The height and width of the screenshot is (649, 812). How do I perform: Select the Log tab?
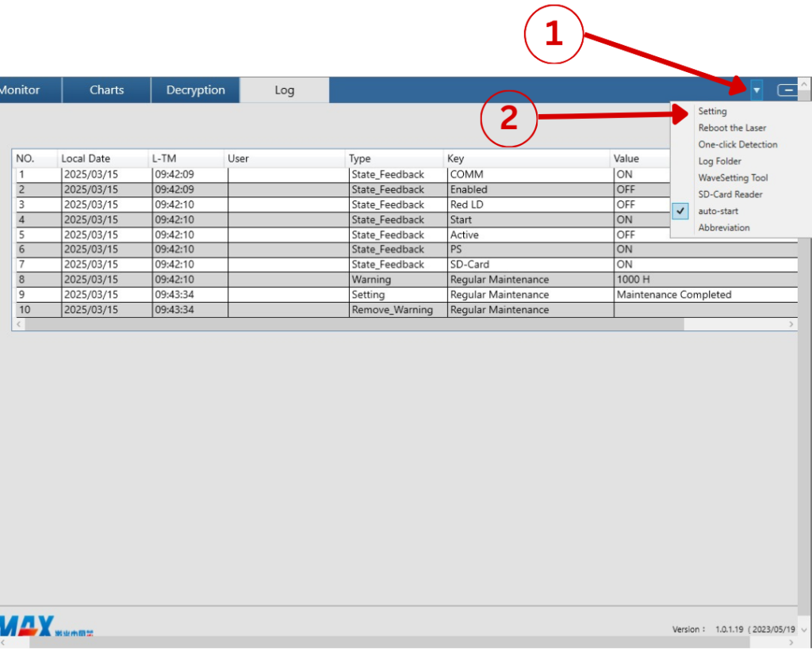(284, 90)
